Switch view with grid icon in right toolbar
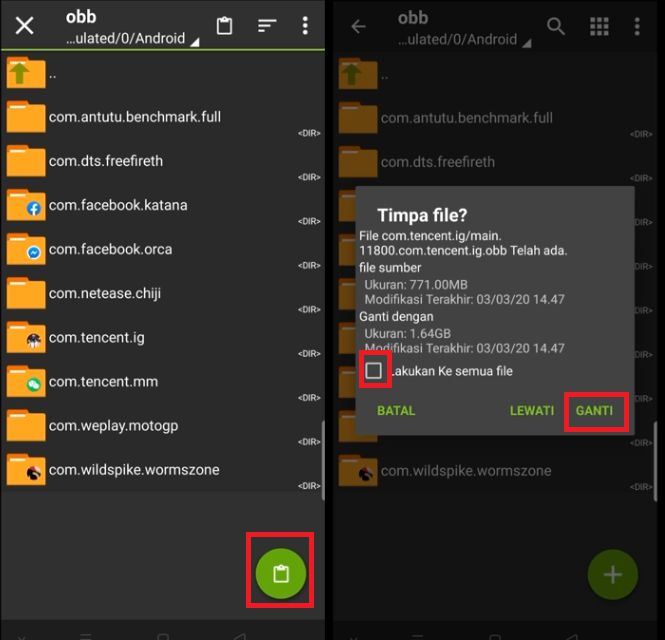This screenshot has width=665, height=640. 599,26
